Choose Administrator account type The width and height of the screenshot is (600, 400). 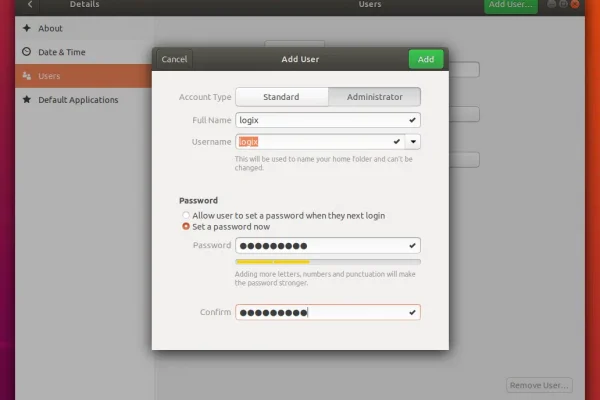(375, 97)
